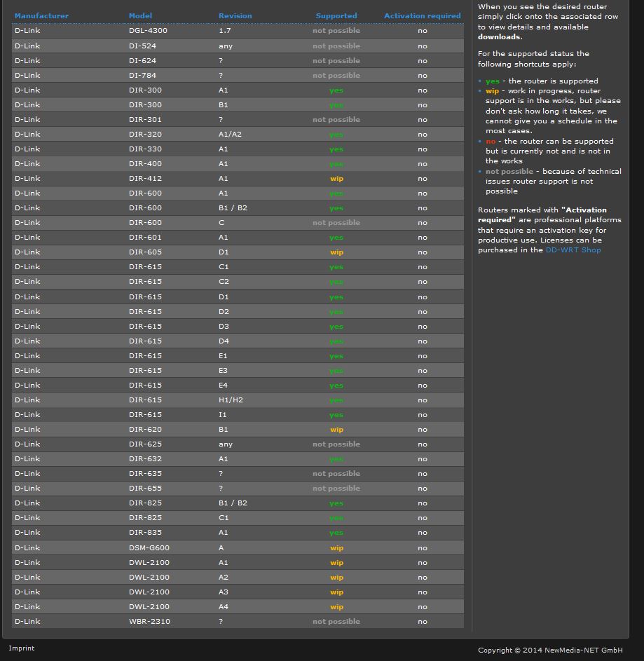Click the no activation cell in DSM-G600 row

tap(423, 548)
